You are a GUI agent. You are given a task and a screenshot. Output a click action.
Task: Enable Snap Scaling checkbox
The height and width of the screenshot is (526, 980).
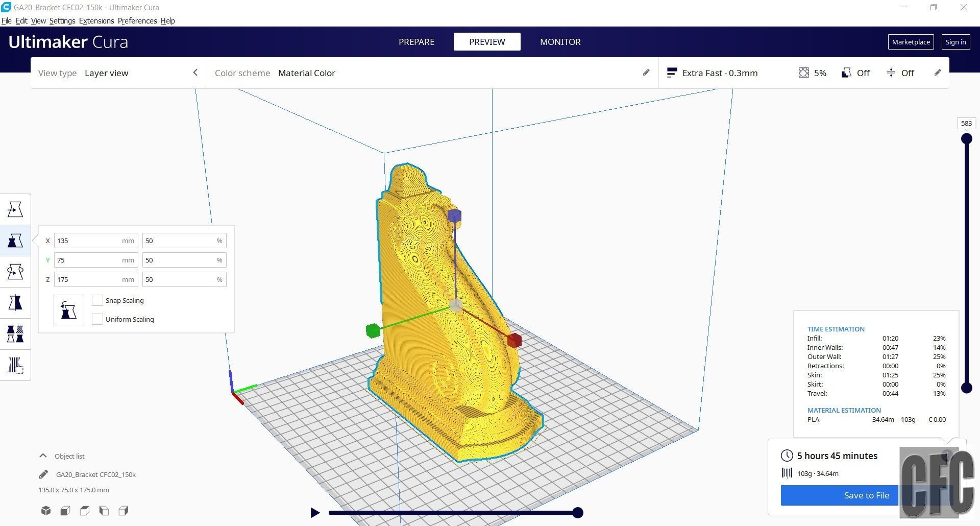coord(97,300)
